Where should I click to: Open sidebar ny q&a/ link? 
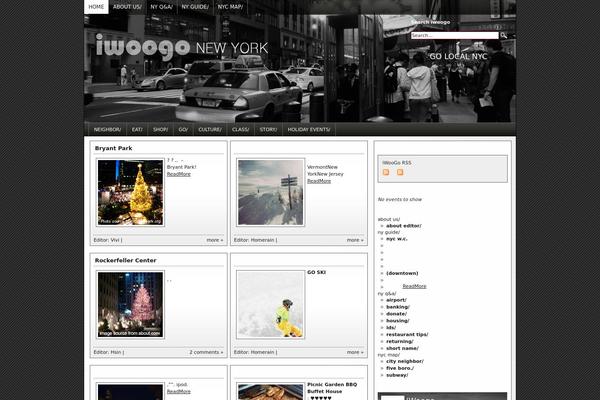(387, 294)
